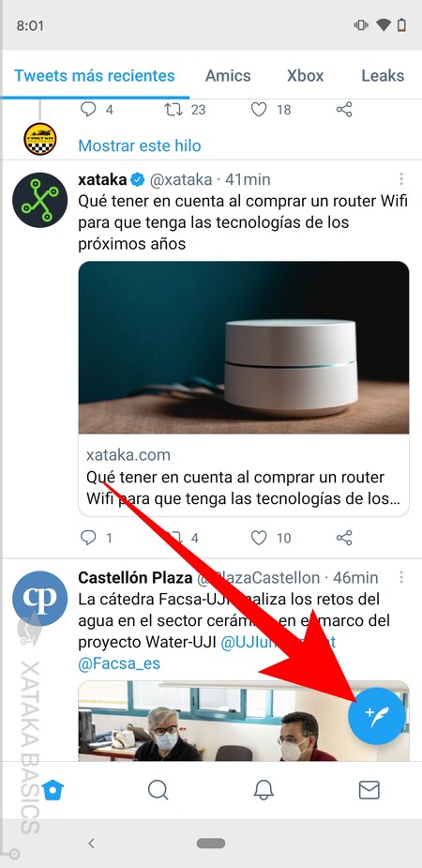Like the xataka router tweet
Image resolution: width=422 pixels, height=868 pixels.
click(x=259, y=537)
